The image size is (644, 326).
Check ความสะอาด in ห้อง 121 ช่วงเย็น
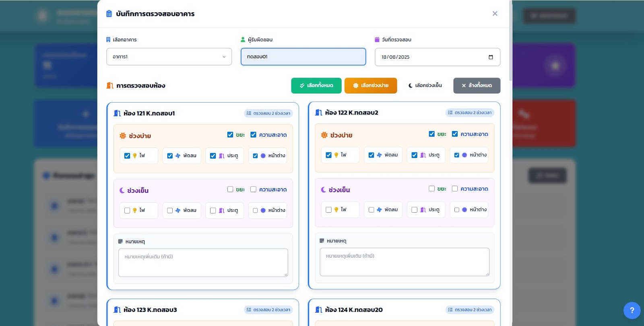[253, 189]
